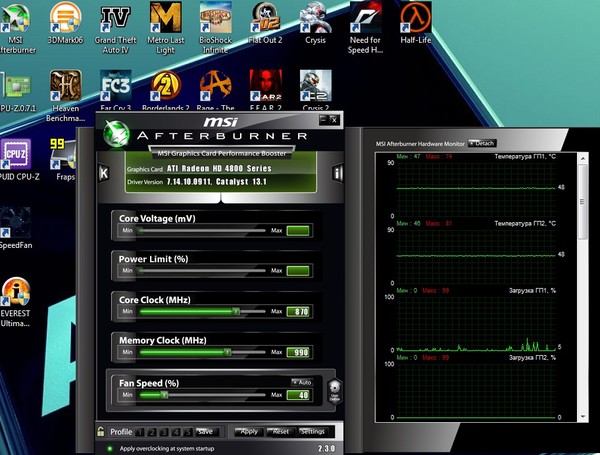Select profile slot 5
The image size is (600, 455).
188,432
